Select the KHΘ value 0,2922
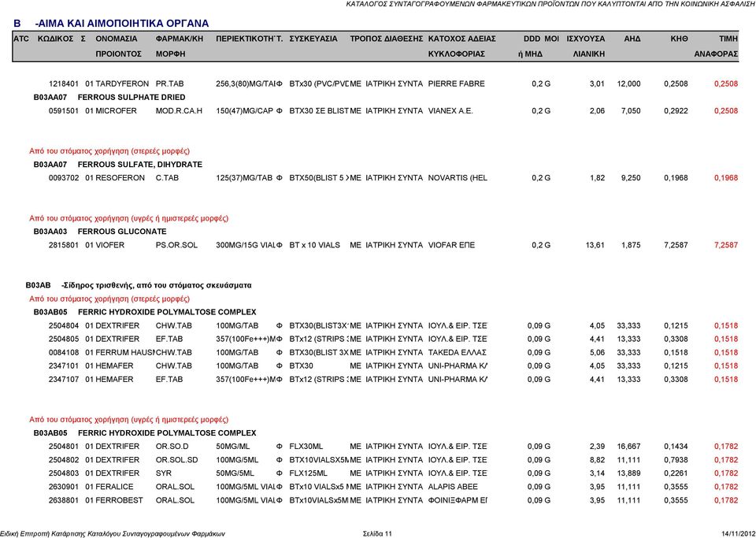 (x=676, y=111)
